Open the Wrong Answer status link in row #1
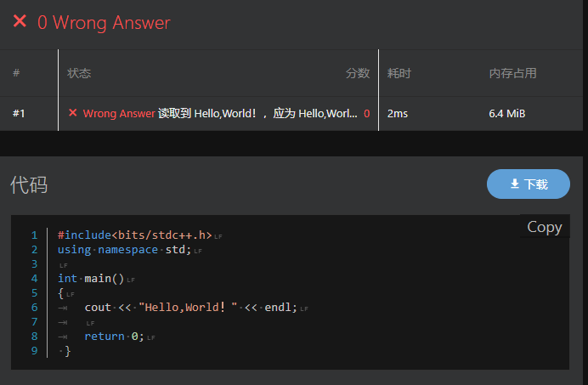 click(x=119, y=113)
